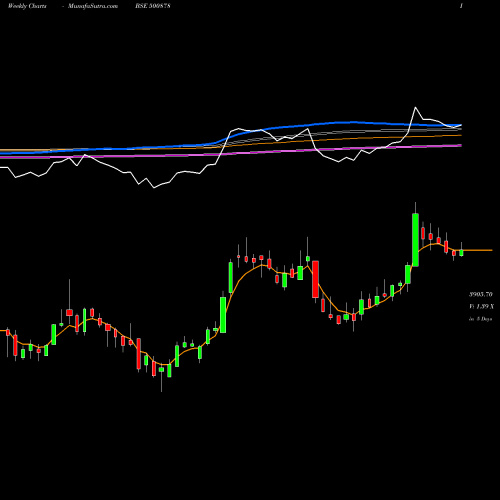Click the "in 5 Days" label

(480, 319)
